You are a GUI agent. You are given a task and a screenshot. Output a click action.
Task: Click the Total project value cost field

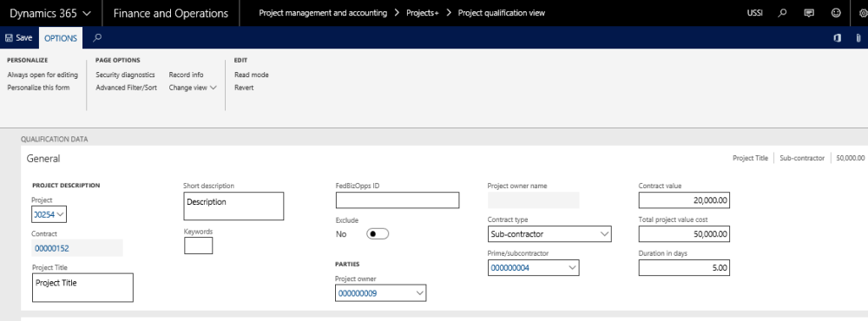[684, 234]
